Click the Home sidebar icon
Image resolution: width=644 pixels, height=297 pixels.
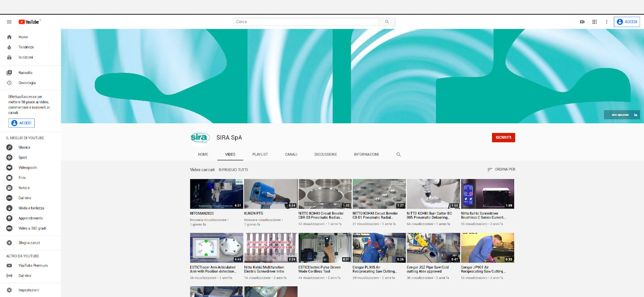tap(9, 37)
